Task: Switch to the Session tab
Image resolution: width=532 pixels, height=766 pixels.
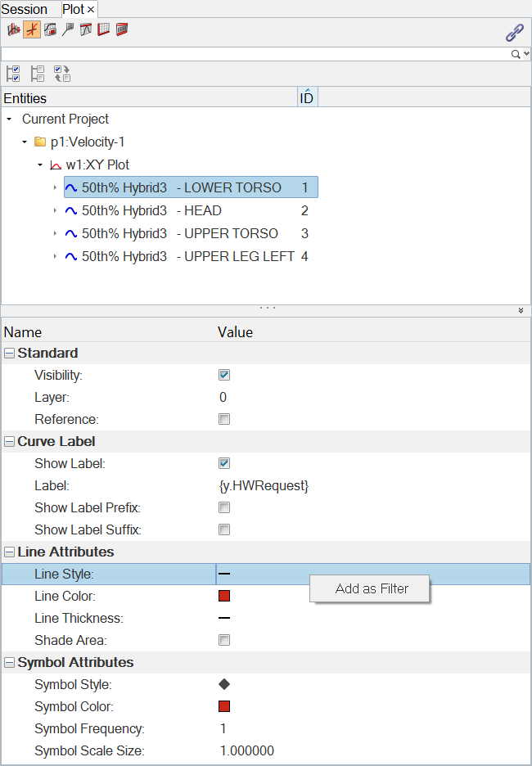Action: (x=25, y=9)
